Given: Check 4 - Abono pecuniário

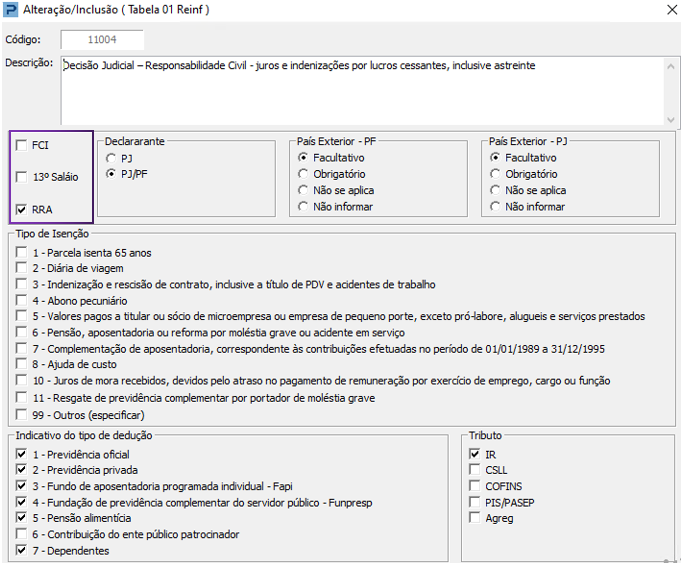Looking at the screenshot, I should [21, 300].
